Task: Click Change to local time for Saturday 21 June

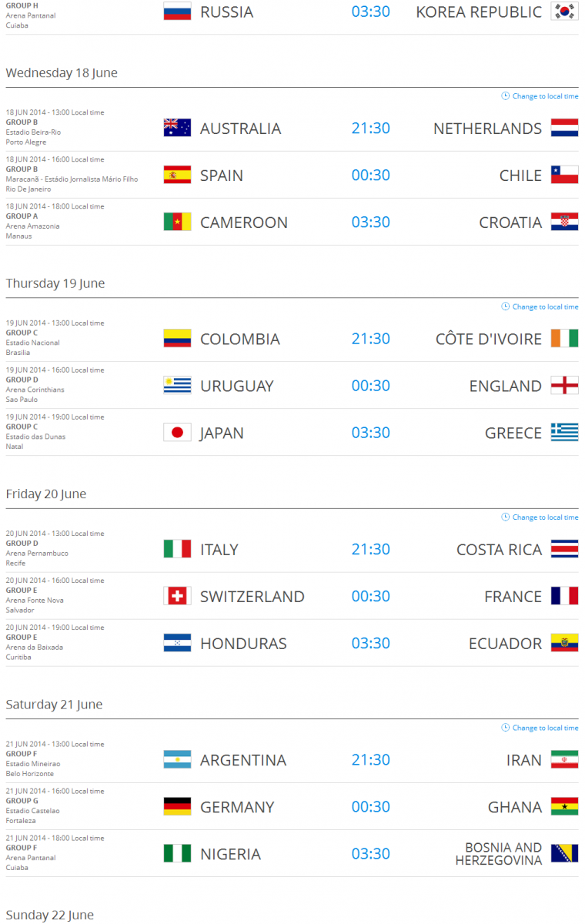Action: pos(540,727)
